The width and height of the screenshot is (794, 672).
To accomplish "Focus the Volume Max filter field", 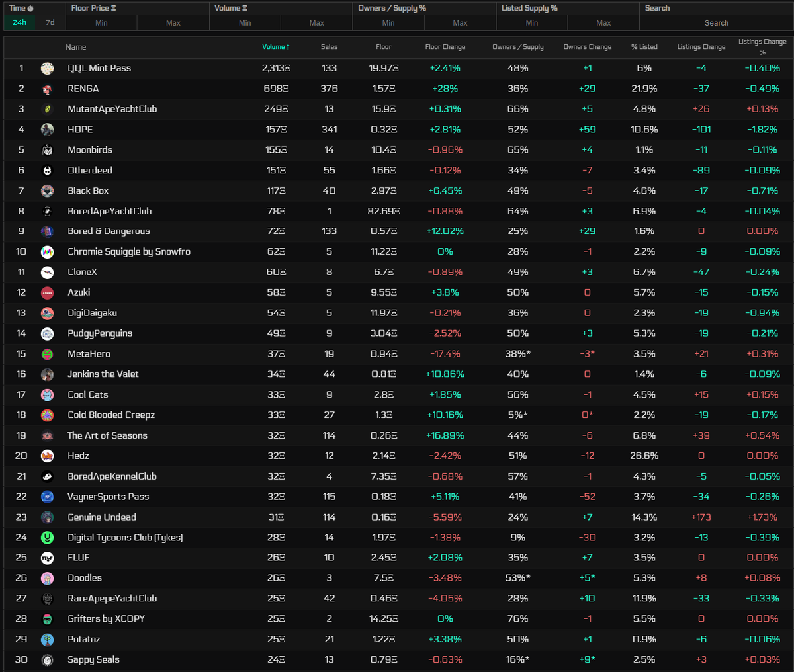I will [317, 23].
